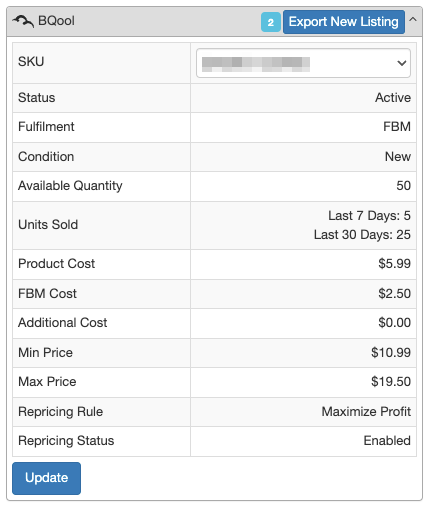Click the Status value Active
This screenshot has height=506, width=428.
click(393, 98)
